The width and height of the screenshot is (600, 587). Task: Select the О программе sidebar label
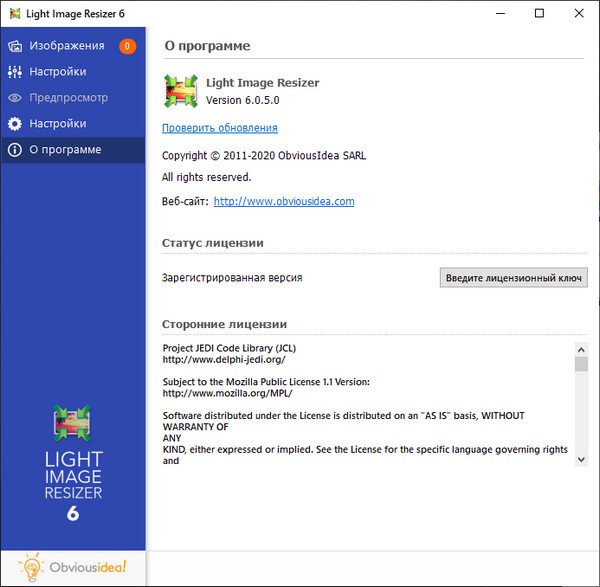pos(65,150)
